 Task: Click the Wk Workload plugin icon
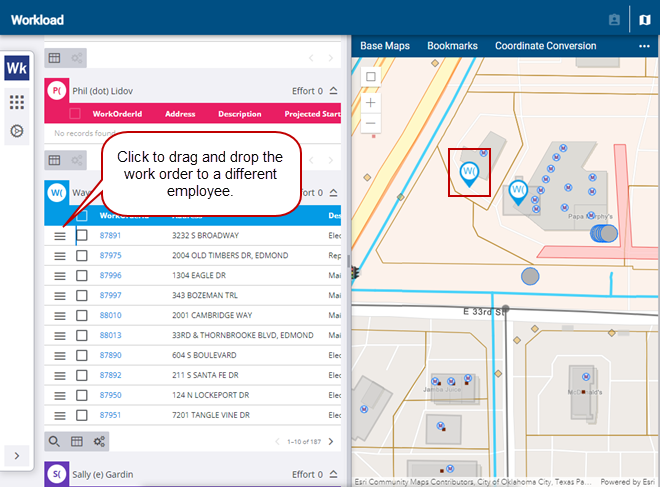point(17,69)
